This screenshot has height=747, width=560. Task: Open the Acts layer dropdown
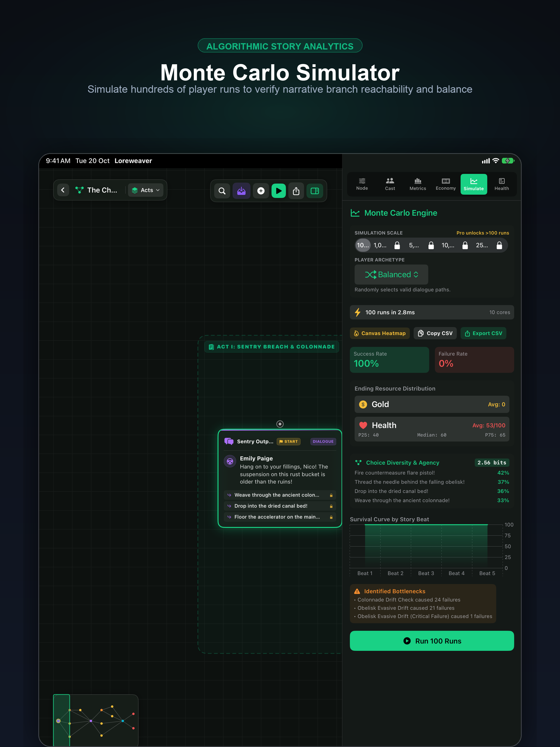point(145,190)
